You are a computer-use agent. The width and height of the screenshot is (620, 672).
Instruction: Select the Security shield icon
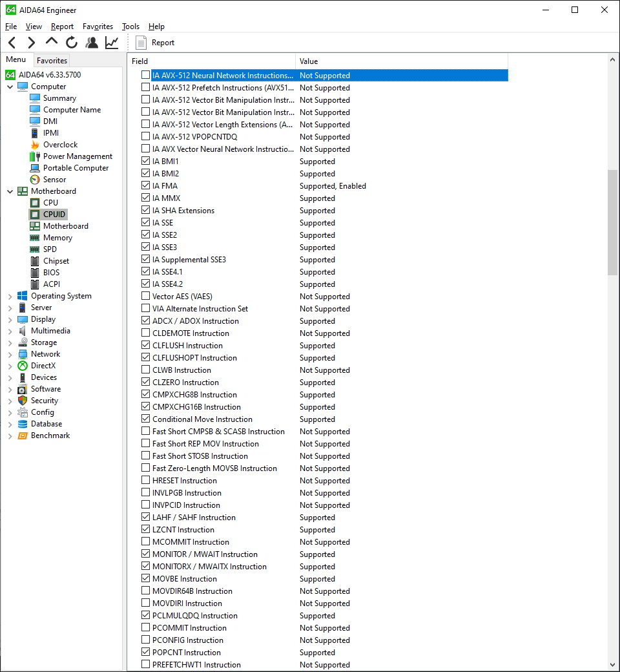[22, 400]
